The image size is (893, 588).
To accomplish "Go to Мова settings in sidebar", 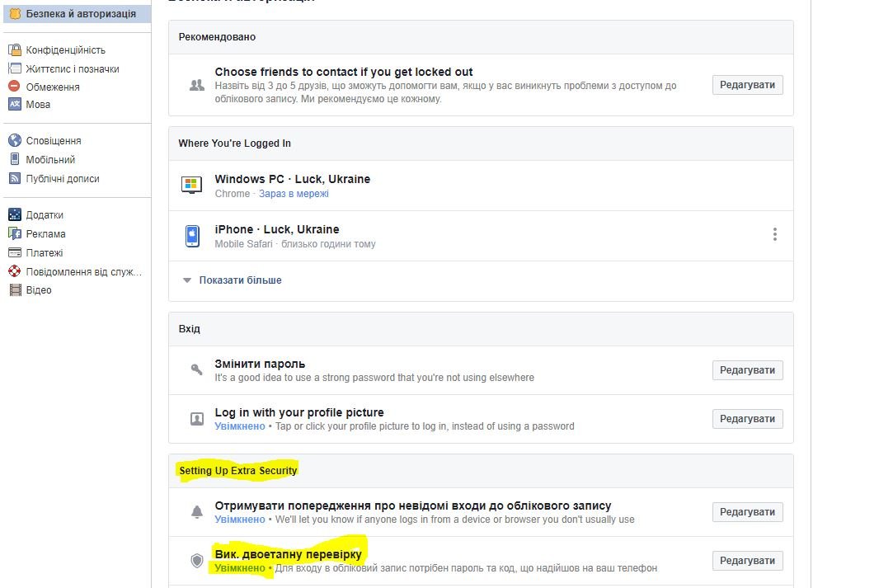I will tap(38, 105).
